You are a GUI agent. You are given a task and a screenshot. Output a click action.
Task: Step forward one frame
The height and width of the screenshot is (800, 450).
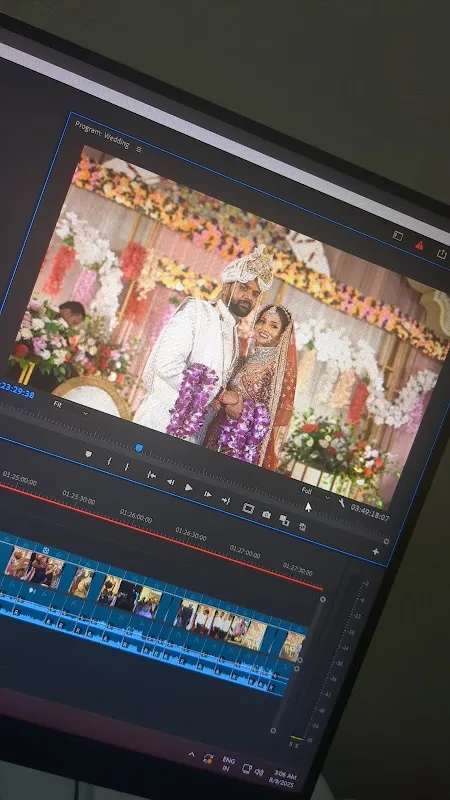[x=207, y=494]
